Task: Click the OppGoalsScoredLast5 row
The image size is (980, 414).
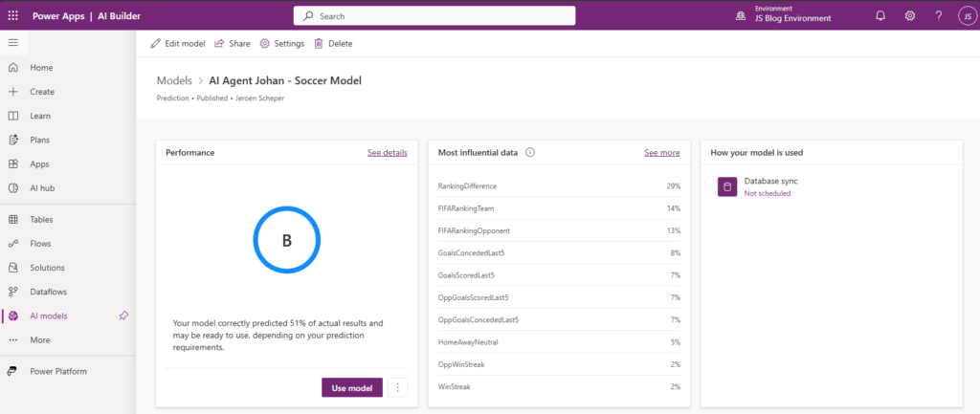Action: (x=559, y=297)
